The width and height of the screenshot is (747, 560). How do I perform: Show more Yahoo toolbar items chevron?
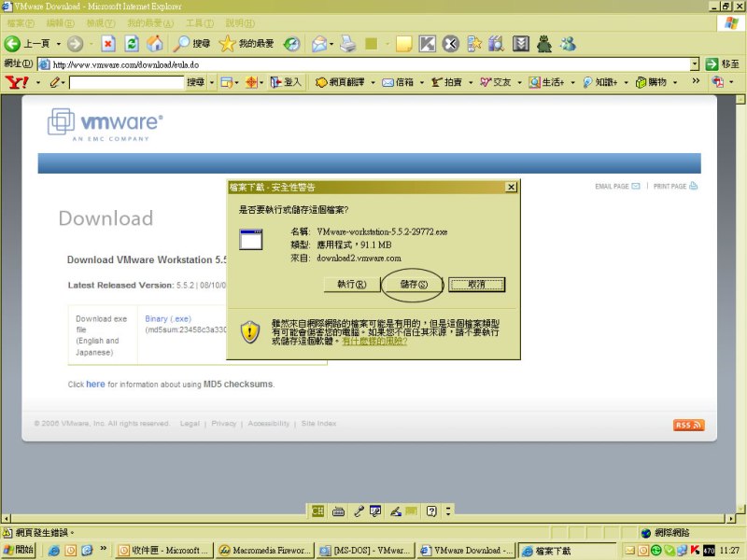(696, 81)
